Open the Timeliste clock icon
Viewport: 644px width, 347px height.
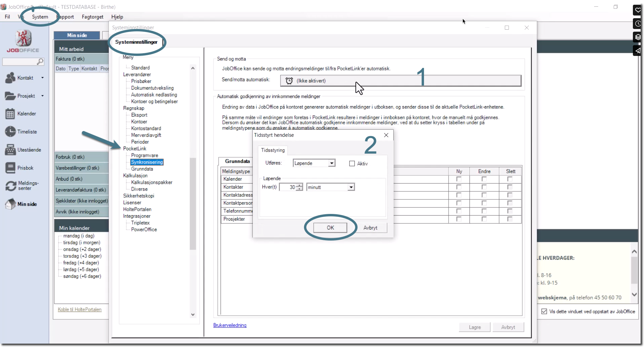click(10, 132)
